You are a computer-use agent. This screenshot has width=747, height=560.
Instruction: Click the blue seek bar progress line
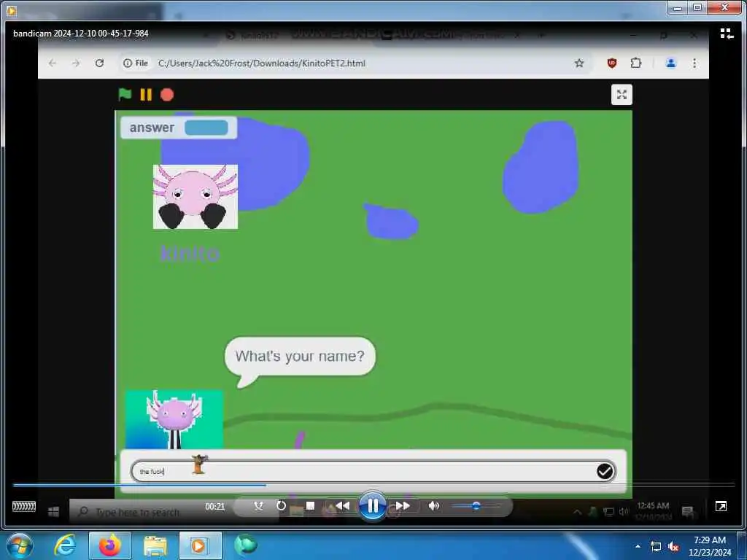click(139, 485)
